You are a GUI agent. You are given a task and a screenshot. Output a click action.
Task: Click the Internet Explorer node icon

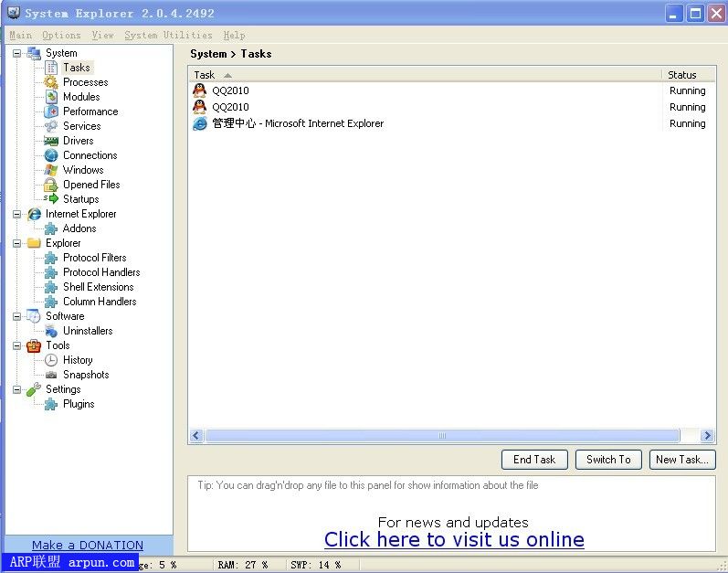(34, 214)
